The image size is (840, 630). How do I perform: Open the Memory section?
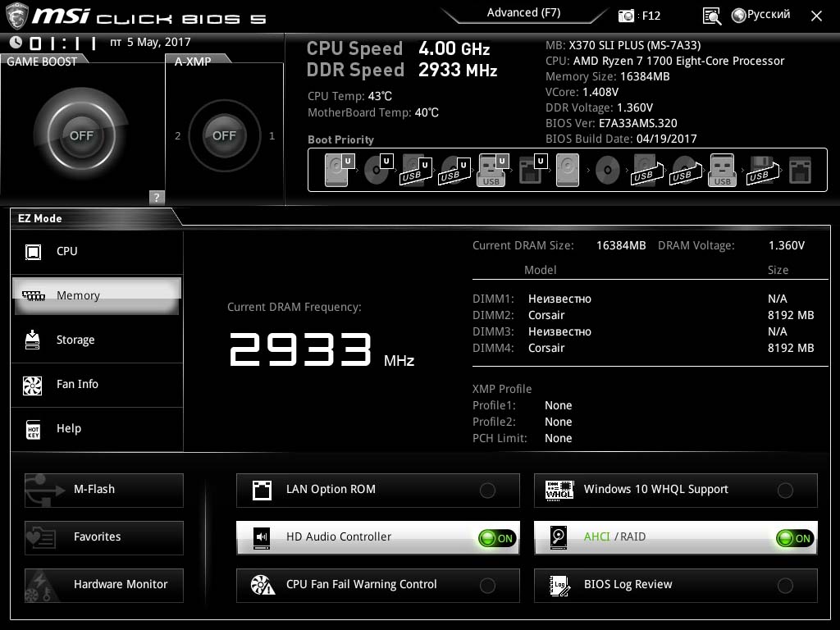tap(97, 295)
